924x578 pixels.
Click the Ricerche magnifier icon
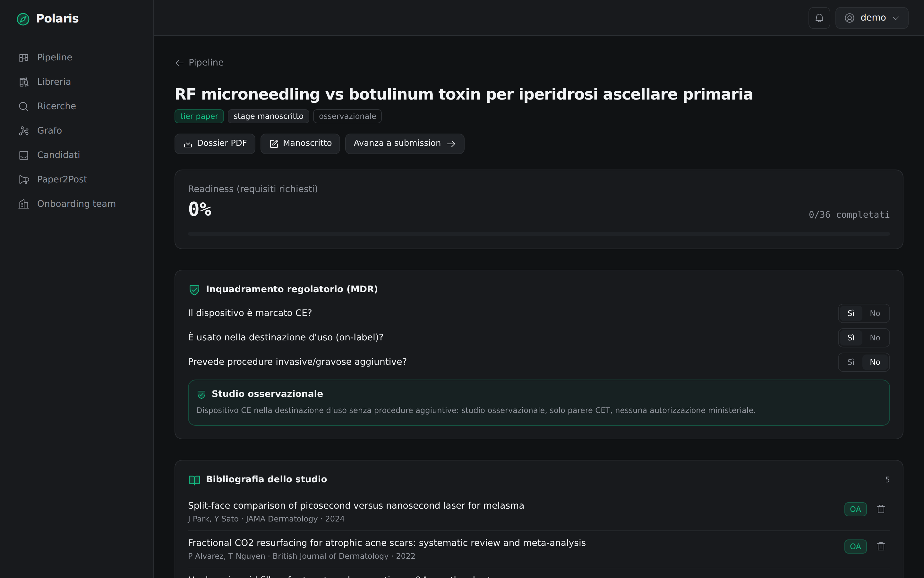(x=24, y=107)
